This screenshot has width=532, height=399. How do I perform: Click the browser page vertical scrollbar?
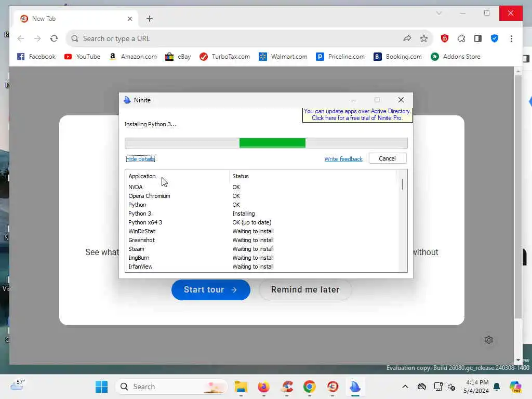pyautogui.click(x=518, y=197)
